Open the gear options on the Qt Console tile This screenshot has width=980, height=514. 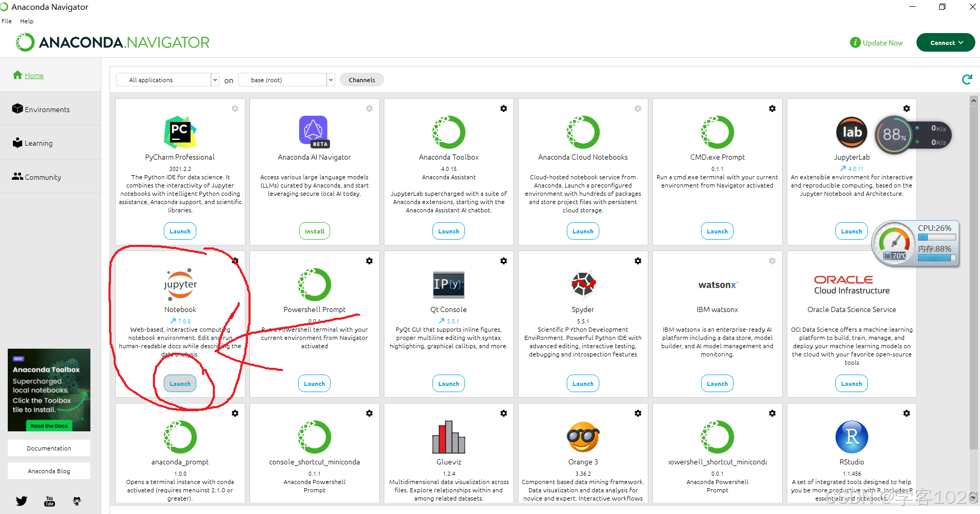pos(504,261)
